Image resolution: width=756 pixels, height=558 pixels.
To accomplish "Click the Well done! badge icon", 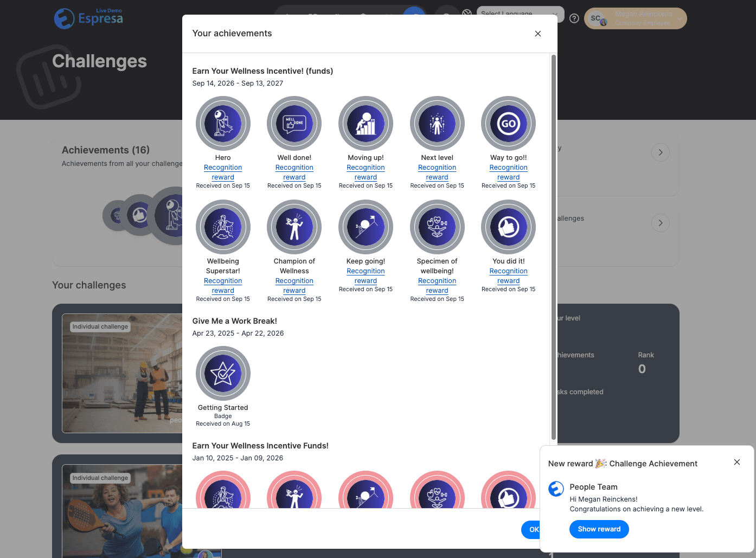I will click(294, 124).
